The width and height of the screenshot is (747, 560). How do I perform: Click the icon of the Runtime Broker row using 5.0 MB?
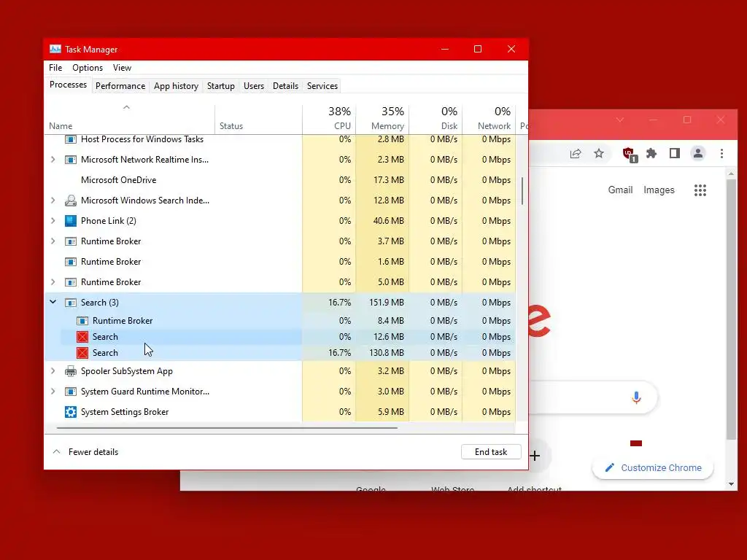coord(71,282)
